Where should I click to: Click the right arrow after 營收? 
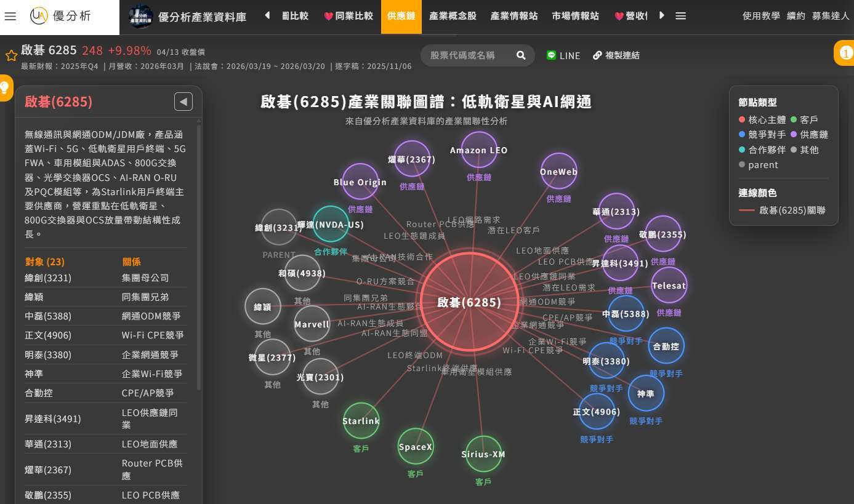point(662,17)
